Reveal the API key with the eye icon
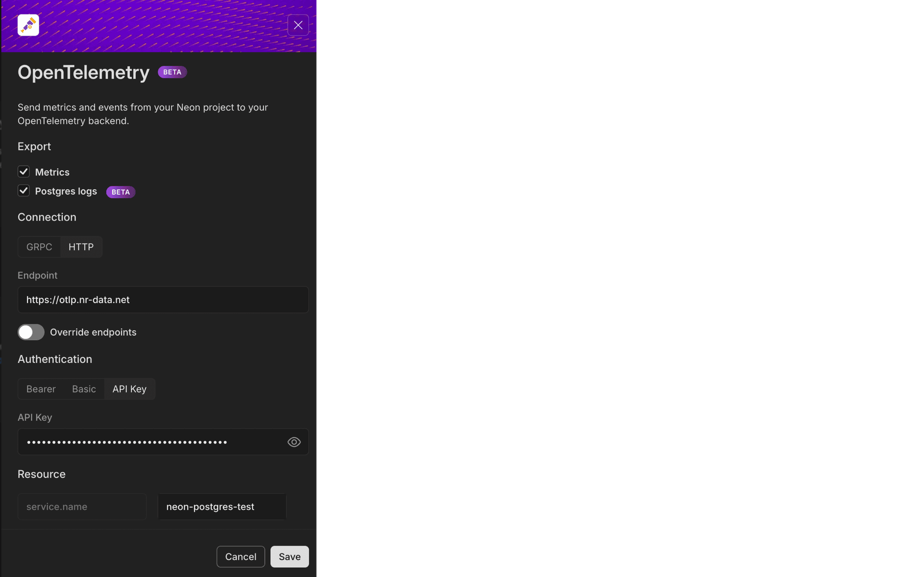Screen dimensions: 924x577 (x=294, y=442)
